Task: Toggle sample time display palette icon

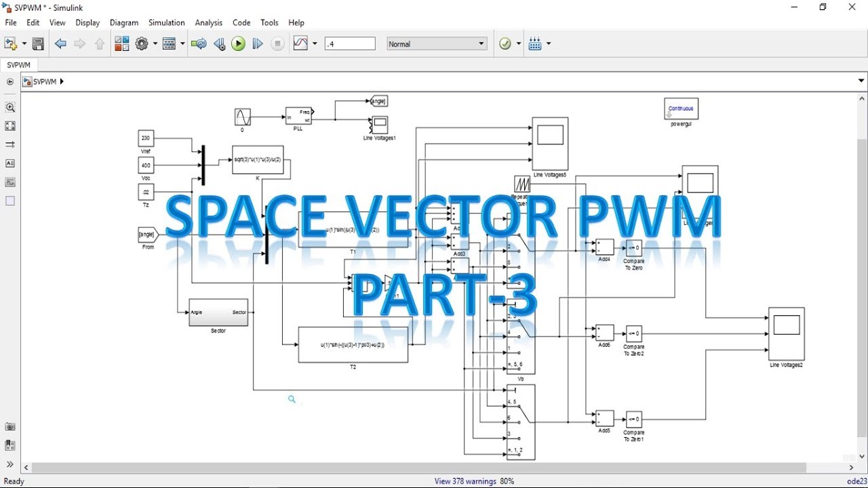Action: pyautogui.click(x=10, y=144)
